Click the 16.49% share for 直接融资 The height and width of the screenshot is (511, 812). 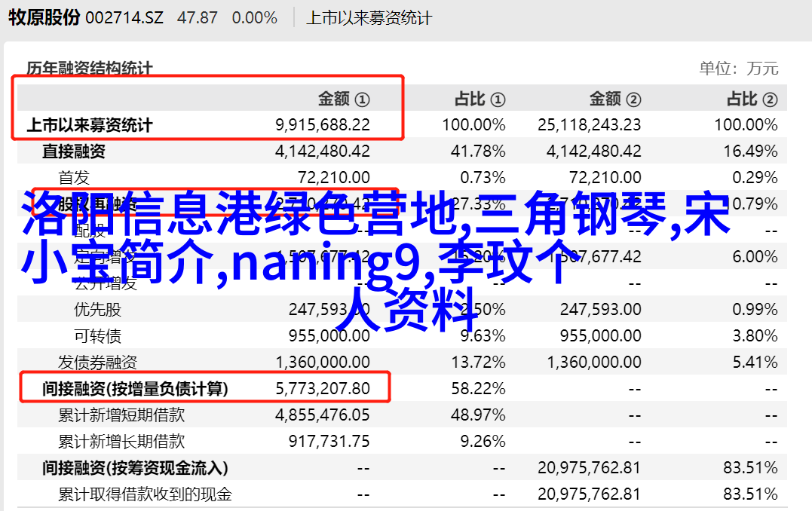click(750, 151)
